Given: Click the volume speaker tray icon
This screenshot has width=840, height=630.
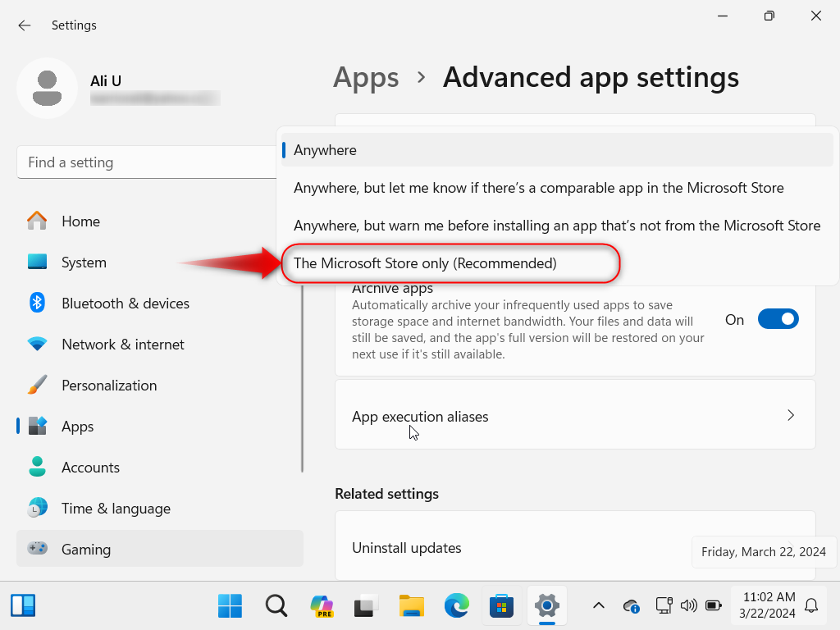Looking at the screenshot, I should click(688, 606).
